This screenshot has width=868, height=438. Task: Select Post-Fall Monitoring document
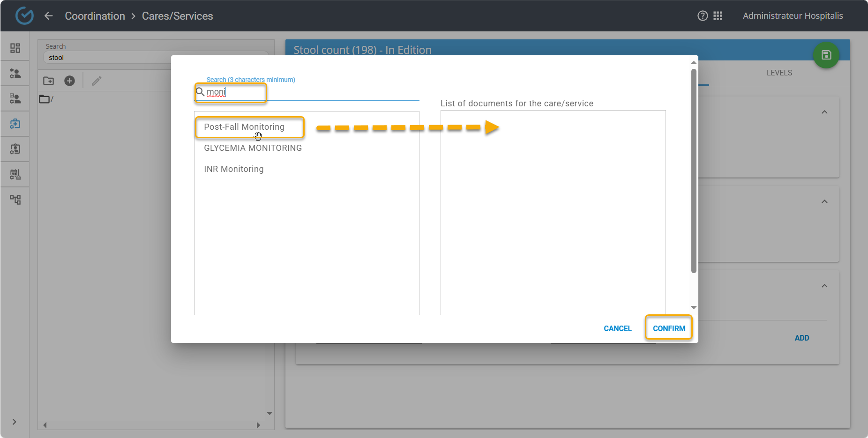point(244,127)
